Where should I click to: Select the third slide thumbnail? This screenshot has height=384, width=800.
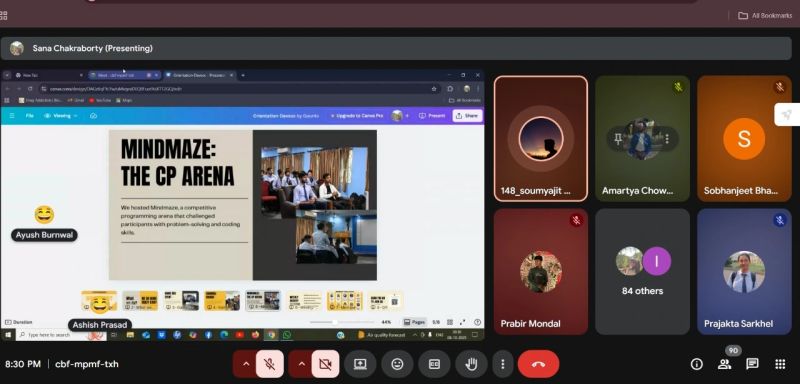pos(181,301)
